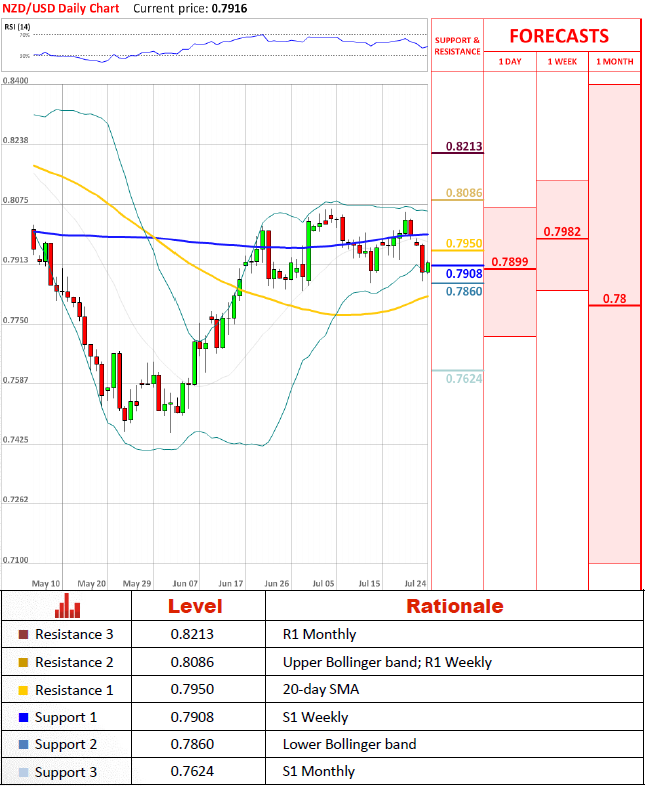Click the FORECASTS heading
The width and height of the screenshot is (646, 786).
[x=559, y=36]
